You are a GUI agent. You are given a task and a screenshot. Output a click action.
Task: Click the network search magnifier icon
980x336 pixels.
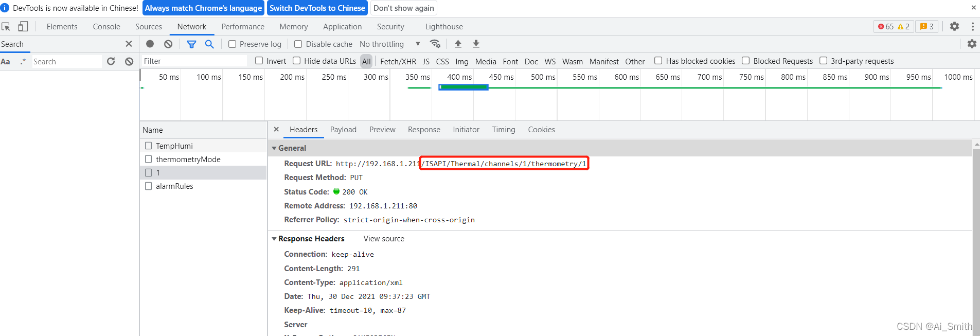click(x=209, y=44)
